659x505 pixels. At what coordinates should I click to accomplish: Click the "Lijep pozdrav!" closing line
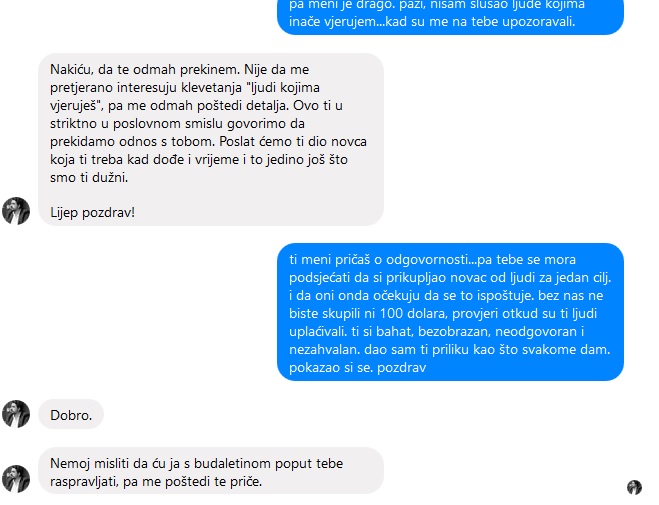[92, 212]
